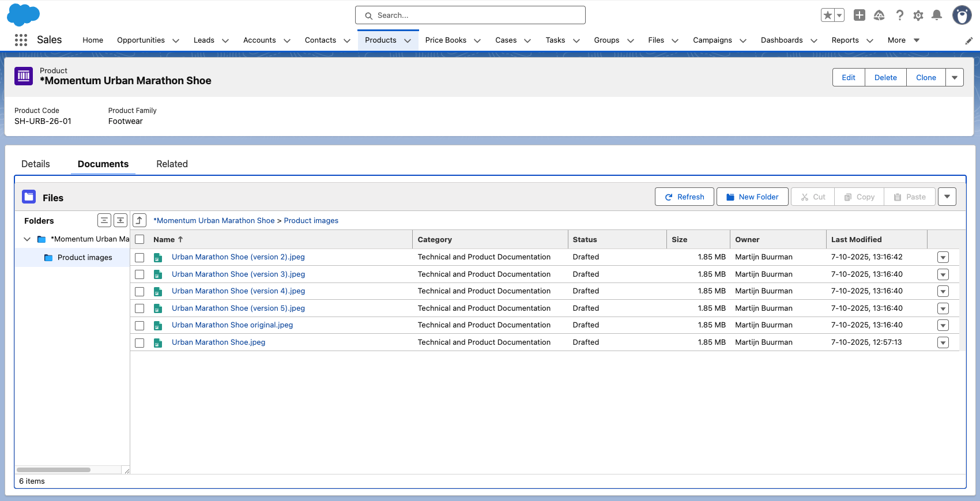Sort by the Last Modified column header
The image size is (980, 501).
857,239
